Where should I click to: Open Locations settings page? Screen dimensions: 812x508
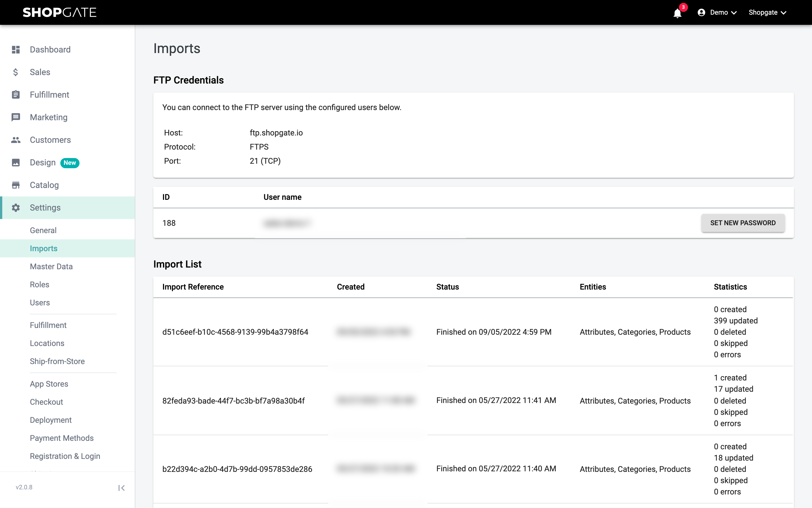point(47,343)
